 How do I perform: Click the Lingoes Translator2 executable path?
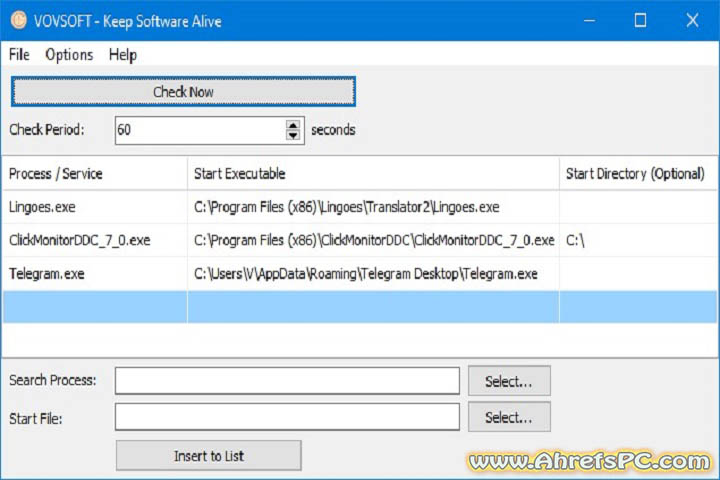(x=347, y=207)
